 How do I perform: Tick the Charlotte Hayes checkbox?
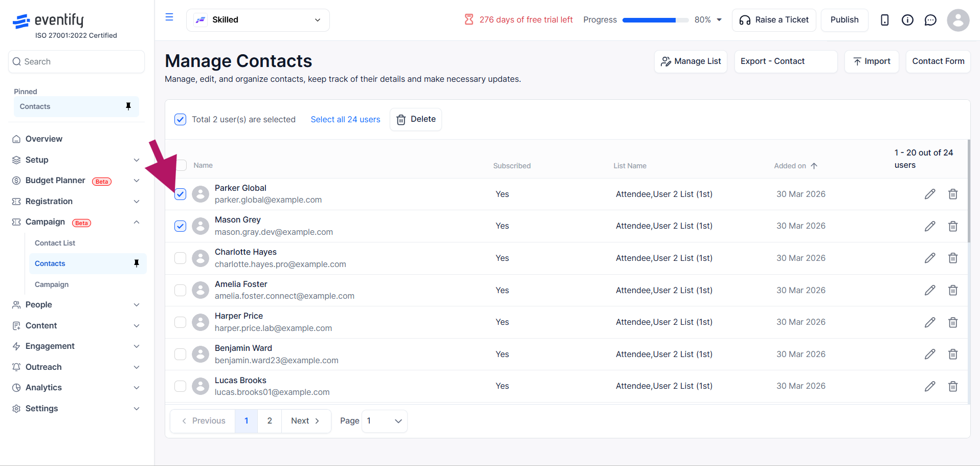[x=180, y=258]
